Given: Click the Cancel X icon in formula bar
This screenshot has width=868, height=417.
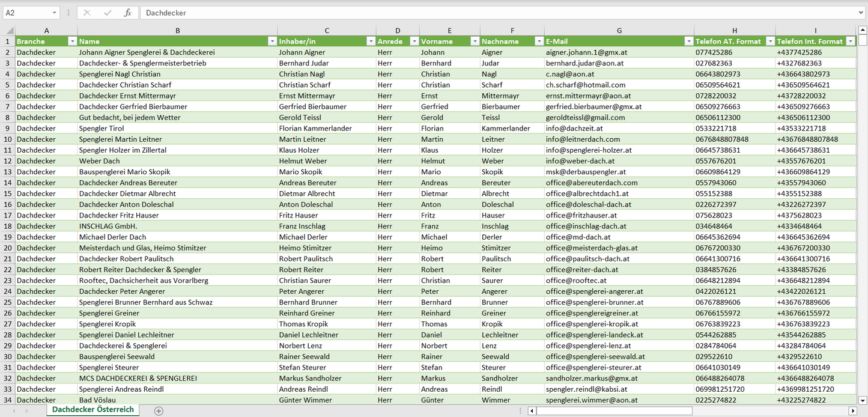Looking at the screenshot, I should click(x=87, y=13).
